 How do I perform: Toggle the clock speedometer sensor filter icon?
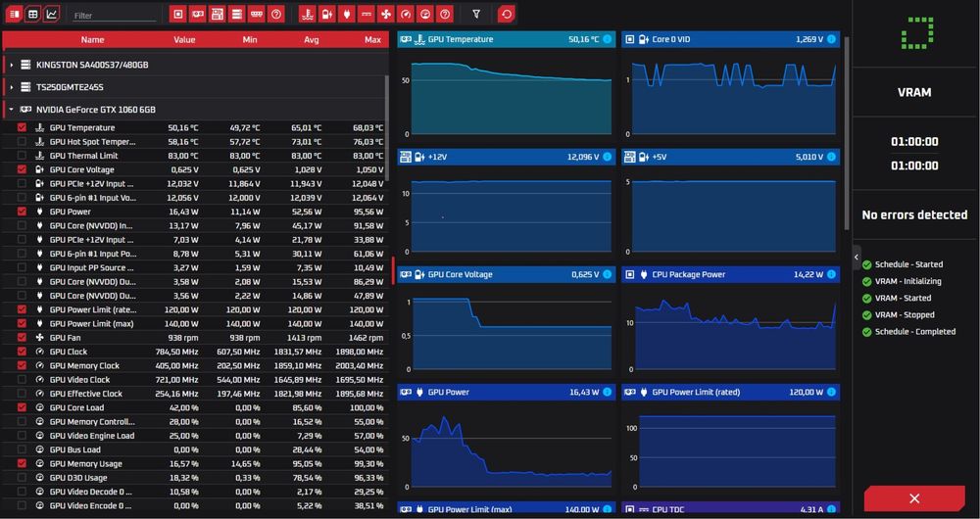[x=406, y=14]
